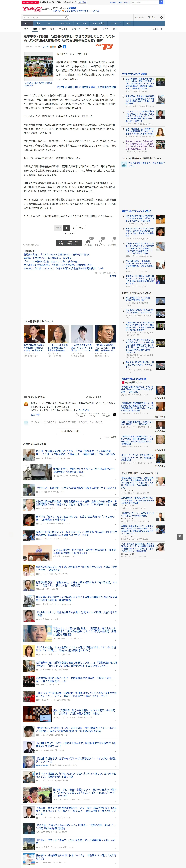Go to article page 2
186x868 pixels.
(74, 228)
